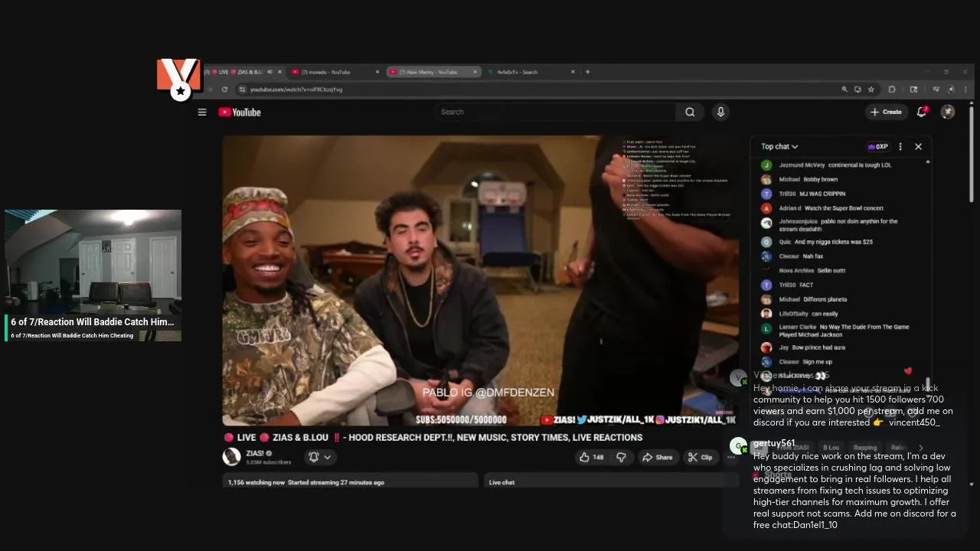Screen dimensions: 980x551
Task: Close the movado - YouTube tab
Action: (377, 72)
